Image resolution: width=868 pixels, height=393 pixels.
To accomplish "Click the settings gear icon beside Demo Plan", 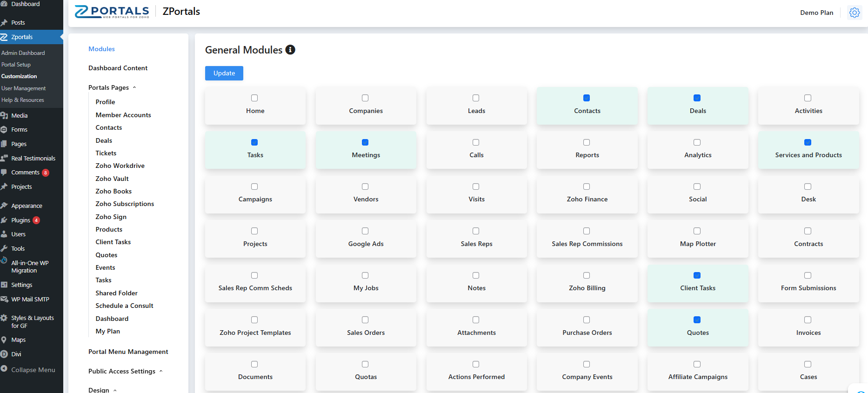I will (855, 13).
